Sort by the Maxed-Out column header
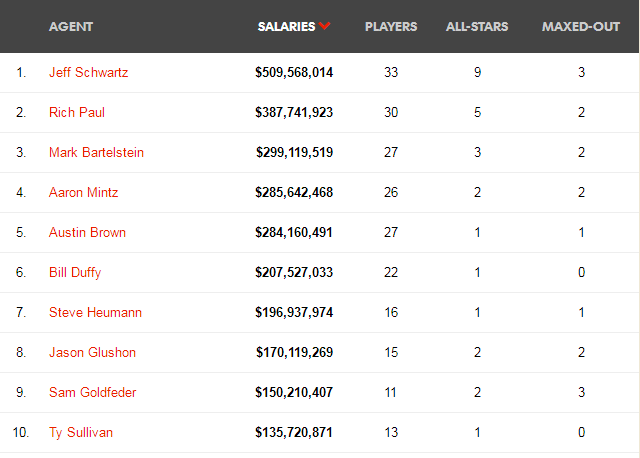 coord(581,27)
